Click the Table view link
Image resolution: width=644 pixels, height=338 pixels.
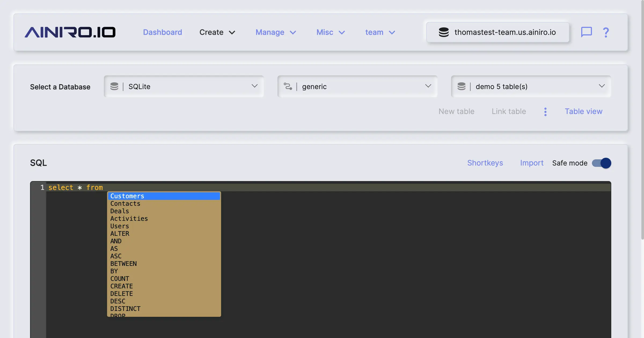coord(583,111)
